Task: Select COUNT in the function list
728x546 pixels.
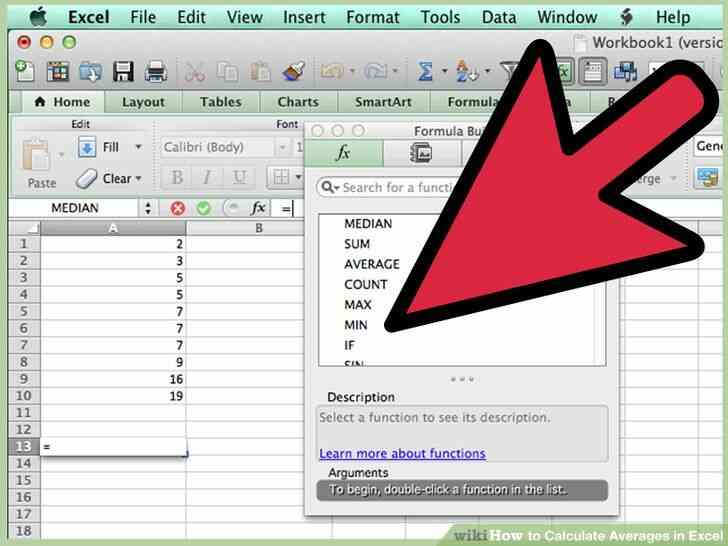Action: point(366,285)
